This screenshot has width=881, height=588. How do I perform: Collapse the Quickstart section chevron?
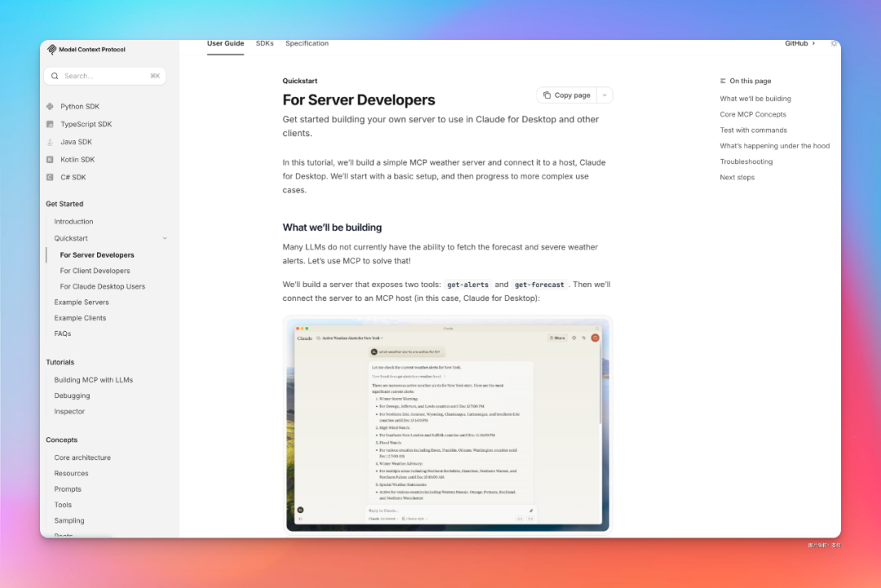165,238
